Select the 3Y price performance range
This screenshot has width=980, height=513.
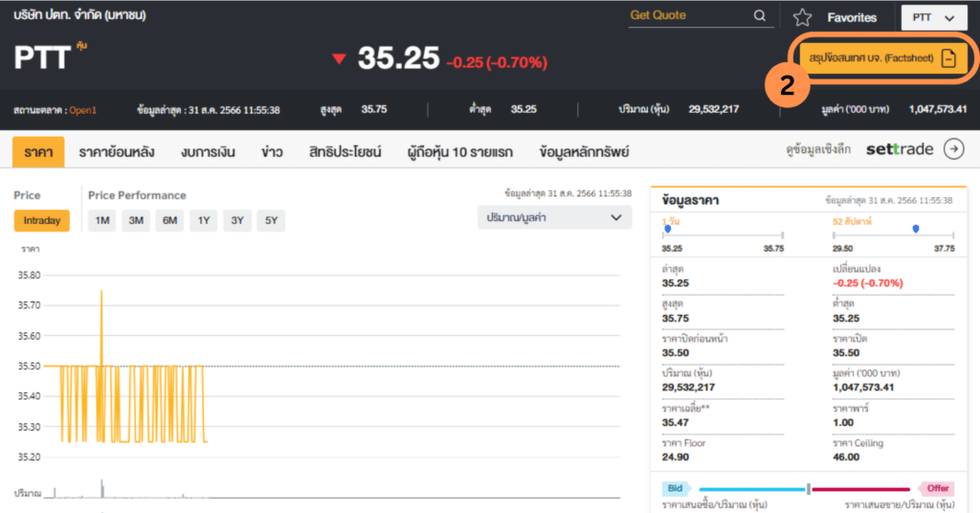(237, 220)
